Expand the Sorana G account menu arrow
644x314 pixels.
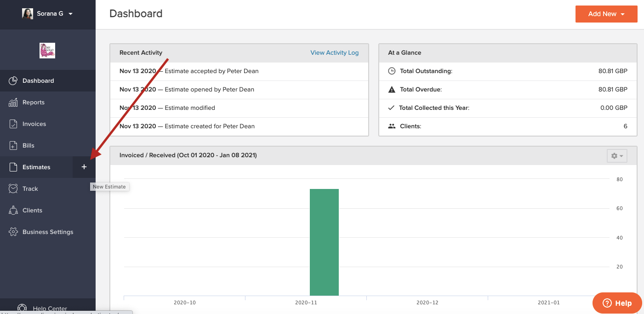coord(70,14)
